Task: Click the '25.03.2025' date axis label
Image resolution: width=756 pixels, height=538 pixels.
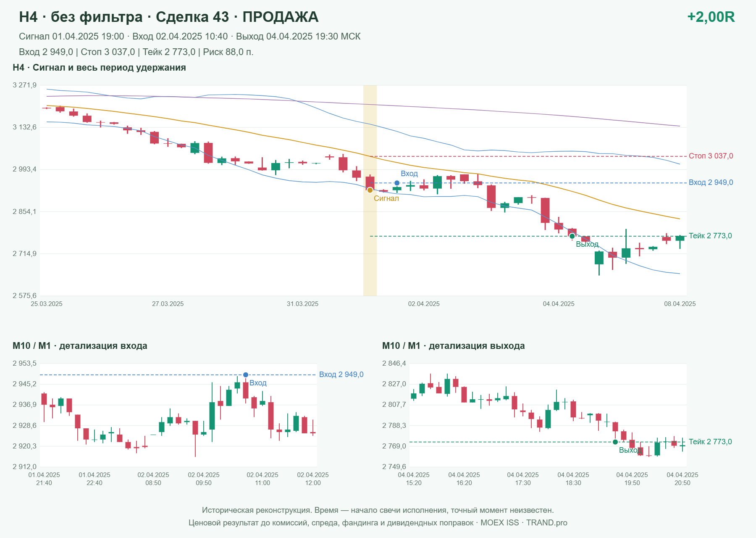Action: pyautogui.click(x=47, y=304)
